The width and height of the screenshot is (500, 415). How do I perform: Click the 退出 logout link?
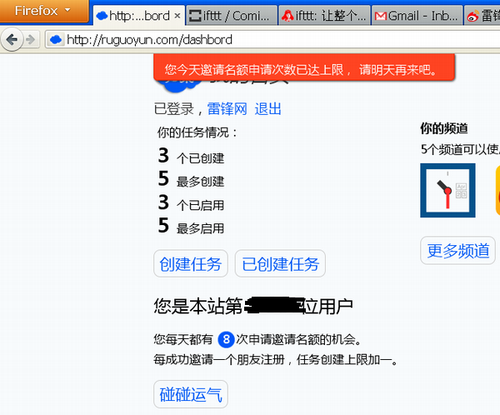click(x=268, y=109)
